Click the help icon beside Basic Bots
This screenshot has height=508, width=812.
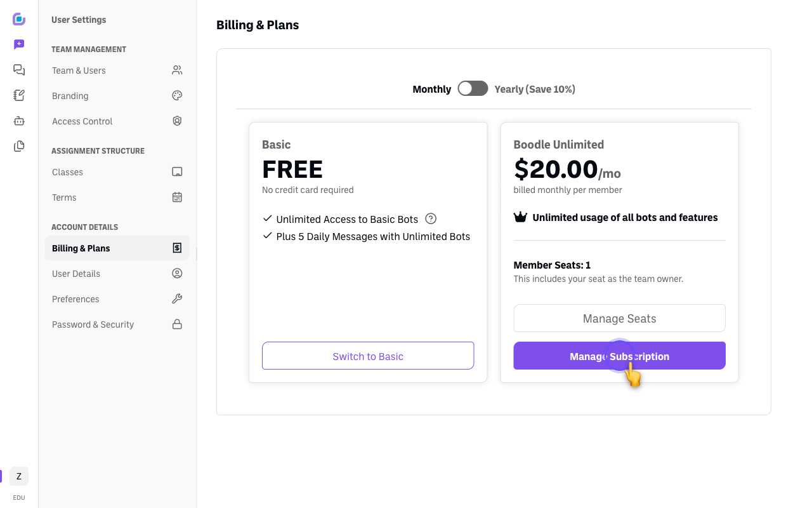coord(431,218)
